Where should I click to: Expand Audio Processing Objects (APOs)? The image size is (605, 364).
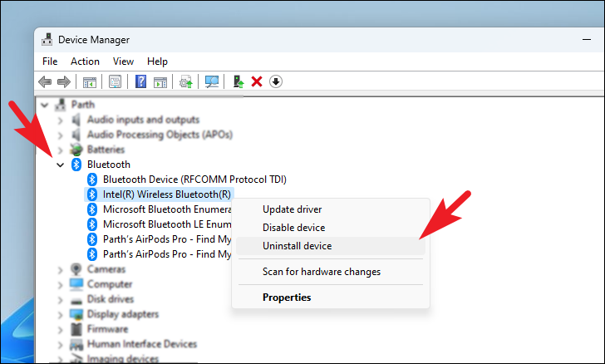tap(60, 135)
